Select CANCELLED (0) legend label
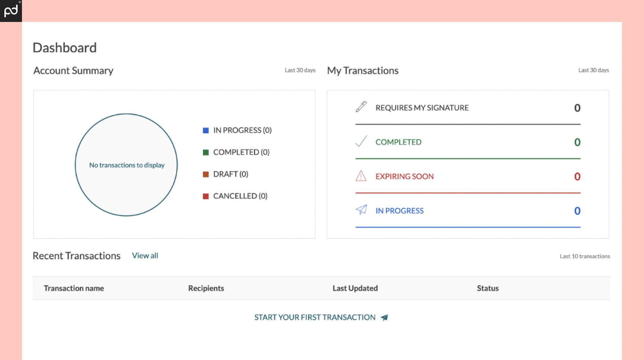 (240, 196)
